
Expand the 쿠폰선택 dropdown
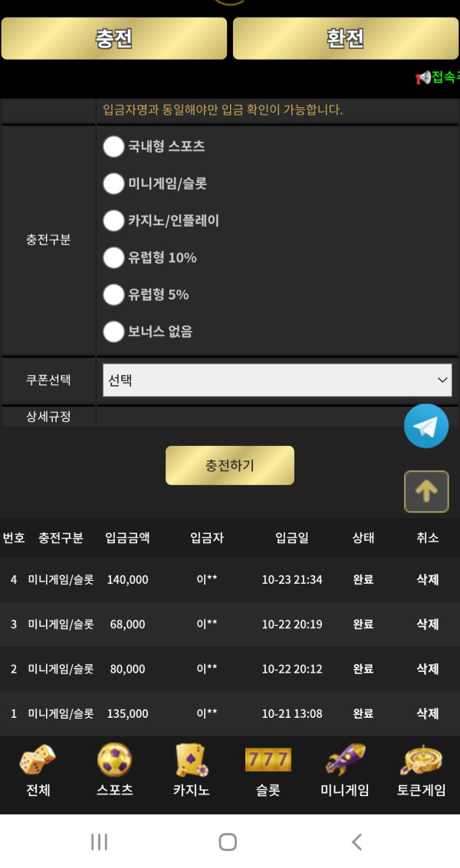(x=277, y=380)
